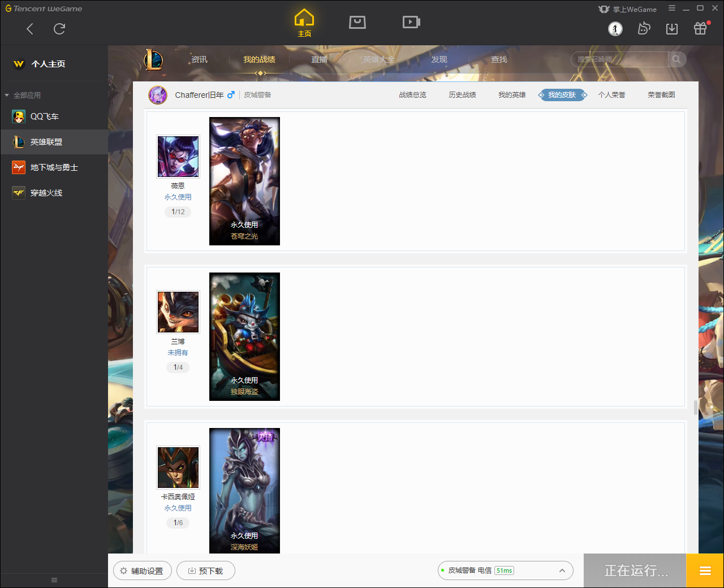
Task: Open the 直播 tab
Action: coord(320,59)
